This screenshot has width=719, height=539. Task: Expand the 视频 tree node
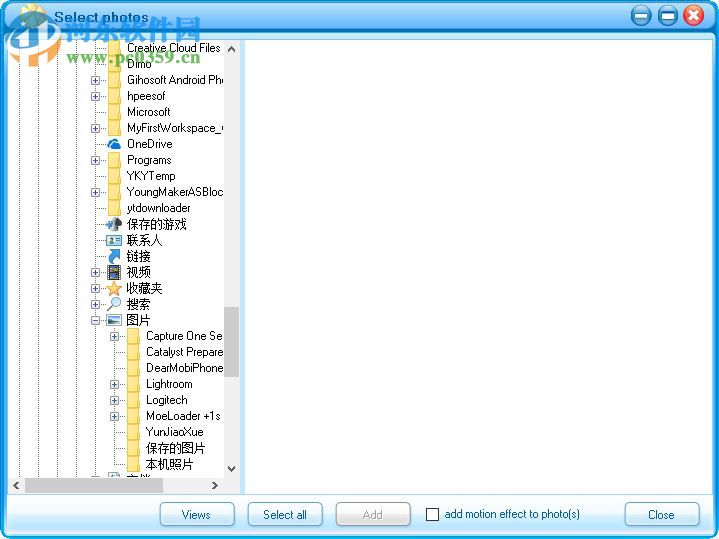95,272
